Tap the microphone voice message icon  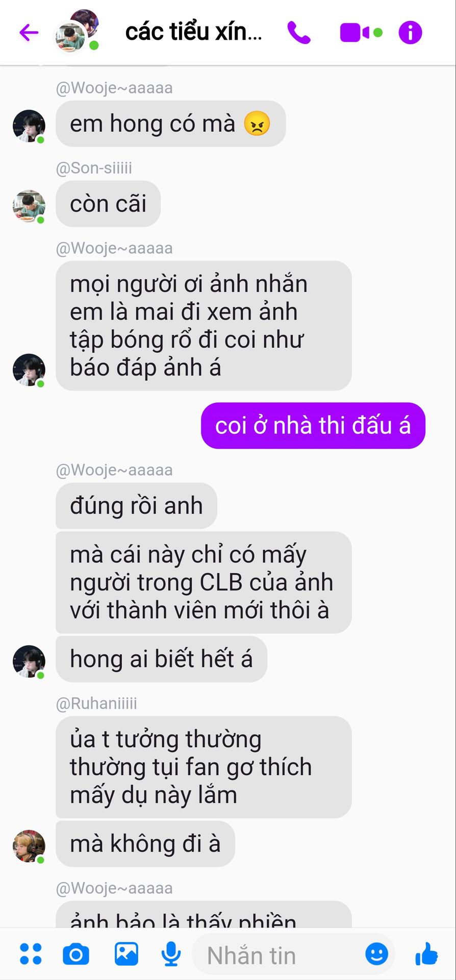[171, 954]
